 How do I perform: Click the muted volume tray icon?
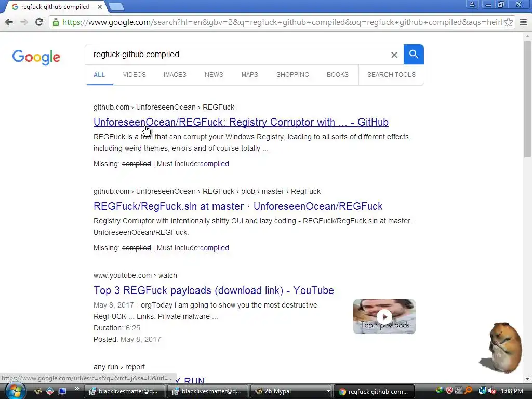click(492, 391)
